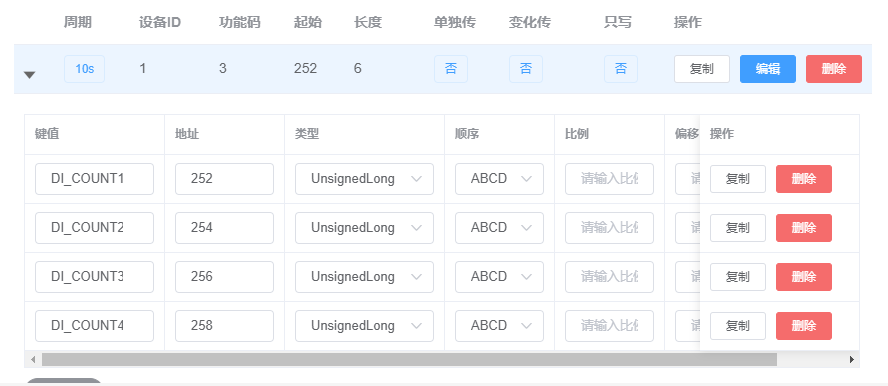This screenshot has height=386, width=888.
Task: Click the 单独传 column header
Action: [x=455, y=23]
